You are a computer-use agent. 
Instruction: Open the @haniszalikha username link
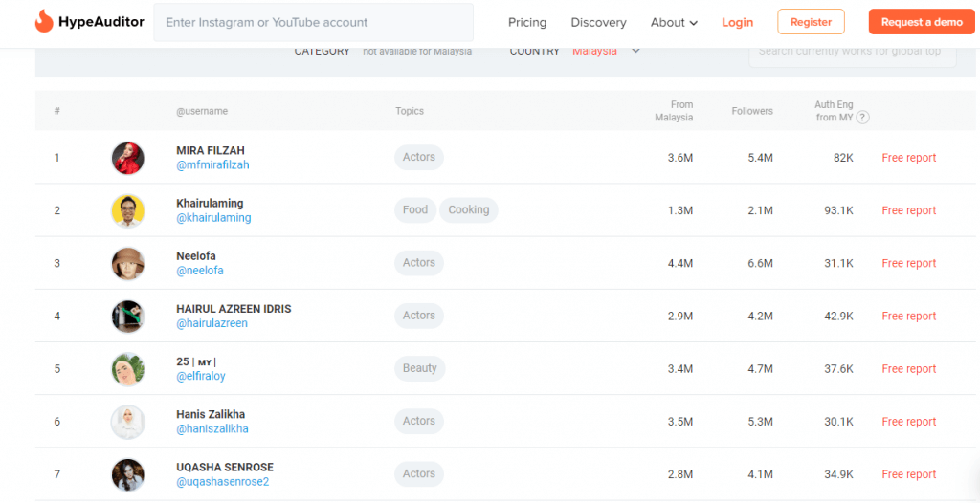tap(212, 428)
